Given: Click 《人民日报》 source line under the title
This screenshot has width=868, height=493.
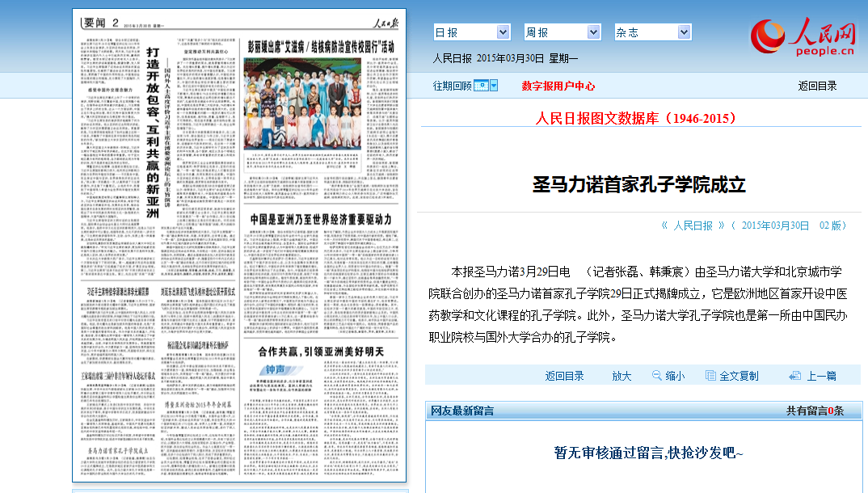Looking at the screenshot, I should [x=693, y=225].
